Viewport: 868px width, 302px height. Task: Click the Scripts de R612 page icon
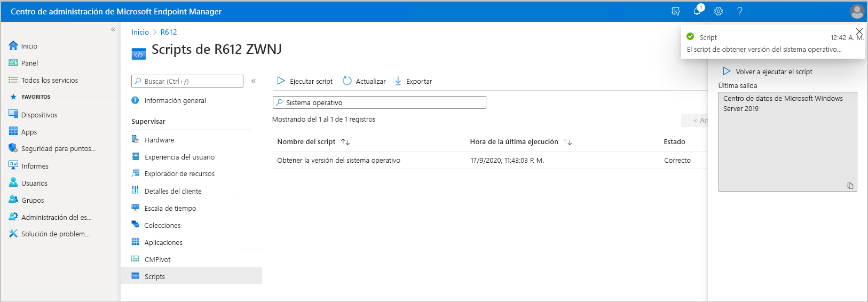point(138,54)
